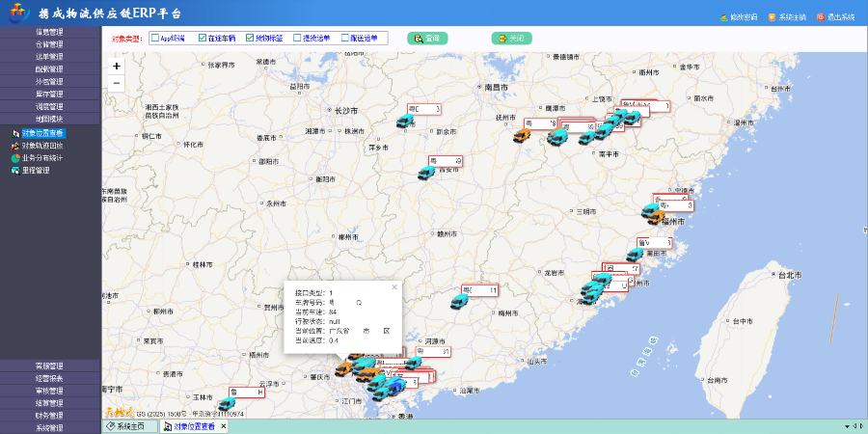Screen dimensions: 868x434
Task: Click the pie chart icon beside 业务分布统计
Action: coord(15,158)
